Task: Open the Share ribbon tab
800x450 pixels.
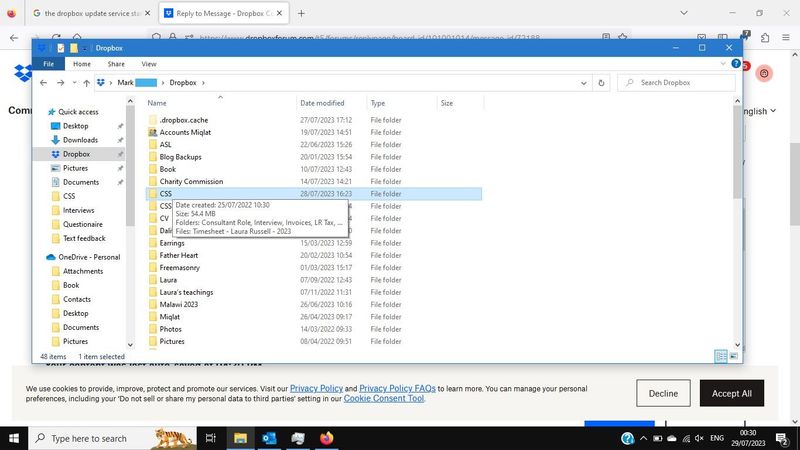Action: click(x=116, y=64)
